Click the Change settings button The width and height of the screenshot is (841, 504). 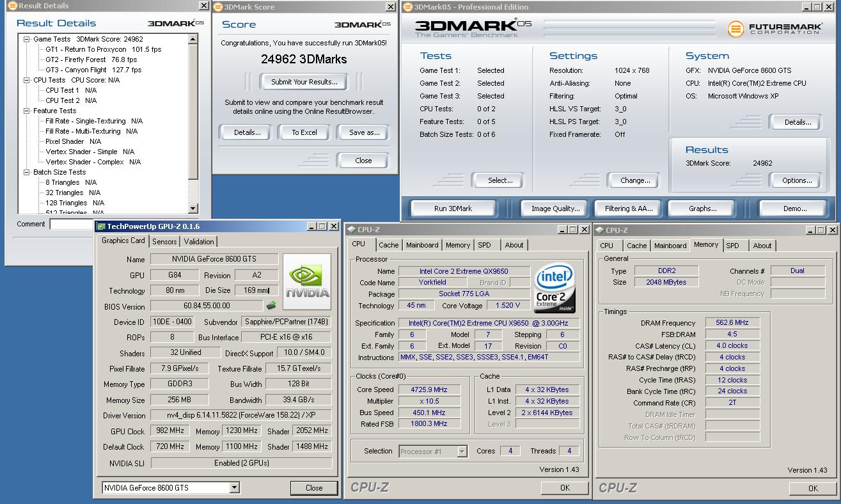point(635,180)
